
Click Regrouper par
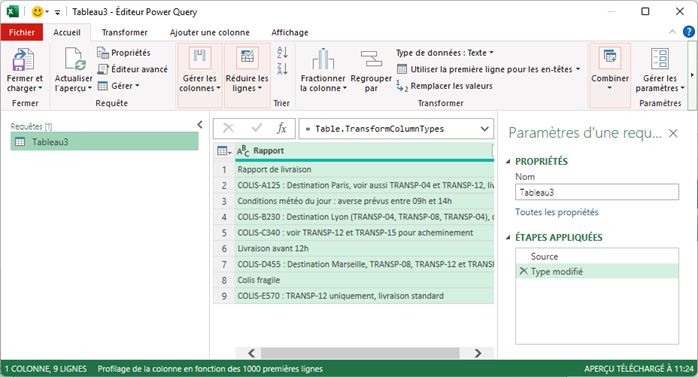(x=371, y=71)
